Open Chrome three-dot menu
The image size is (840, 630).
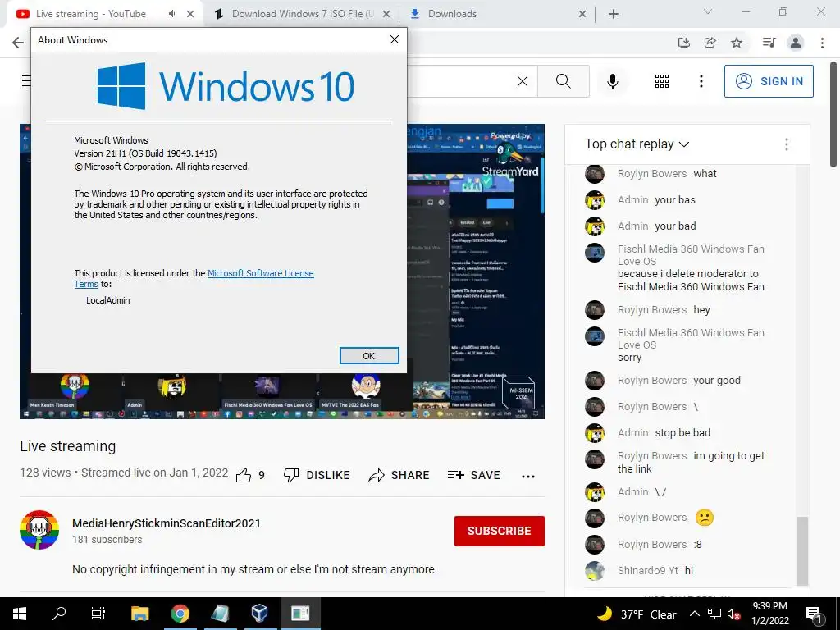(x=822, y=43)
